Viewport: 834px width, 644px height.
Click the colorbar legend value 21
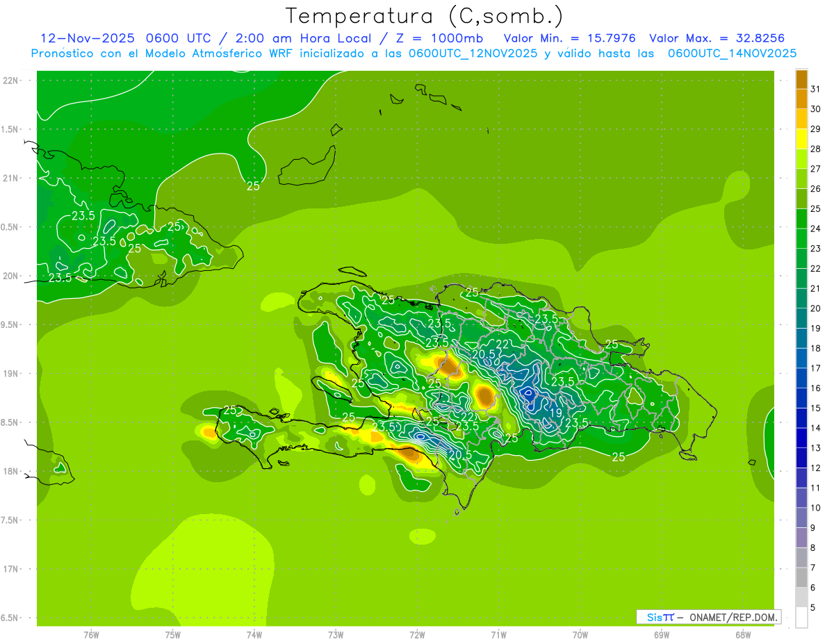click(816, 288)
